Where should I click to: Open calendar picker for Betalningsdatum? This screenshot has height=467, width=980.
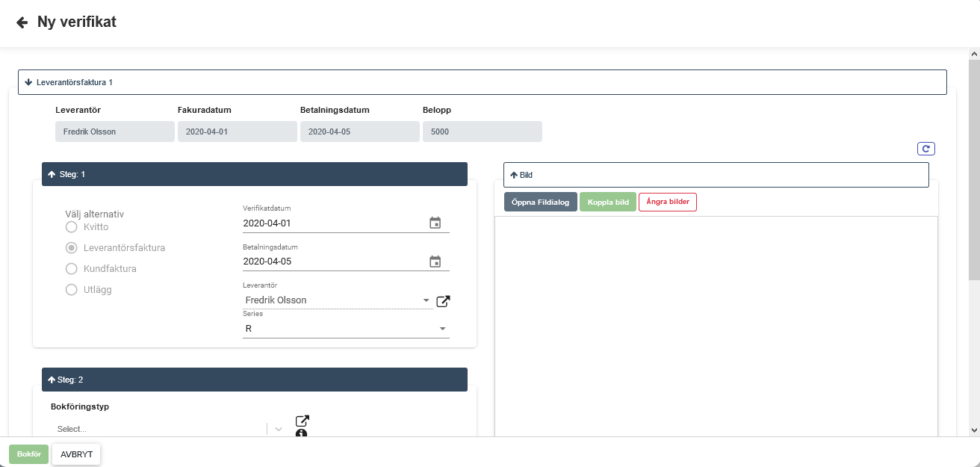pos(435,262)
